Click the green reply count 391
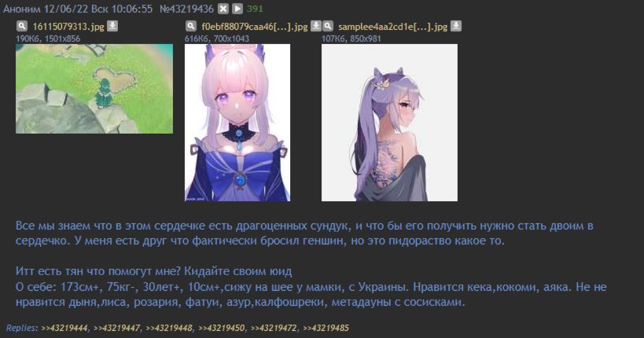Viewport: 644px width, 338px height. pyautogui.click(x=255, y=9)
